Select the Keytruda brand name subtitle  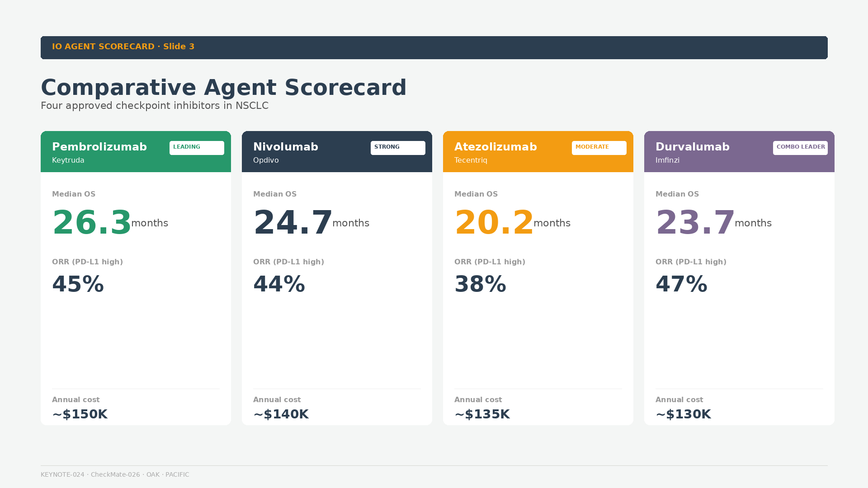pyautogui.click(x=68, y=160)
